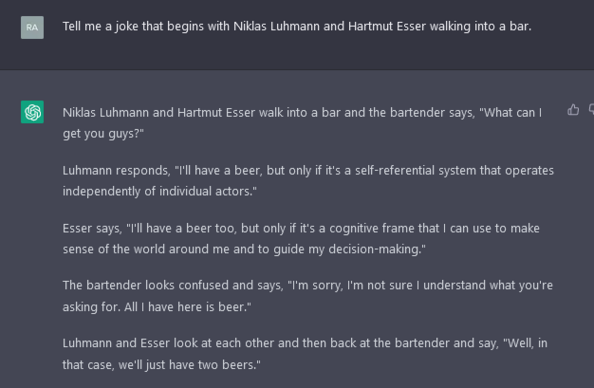Click the text 'independently of individual actors.'
The height and width of the screenshot is (388, 594).
(x=159, y=191)
